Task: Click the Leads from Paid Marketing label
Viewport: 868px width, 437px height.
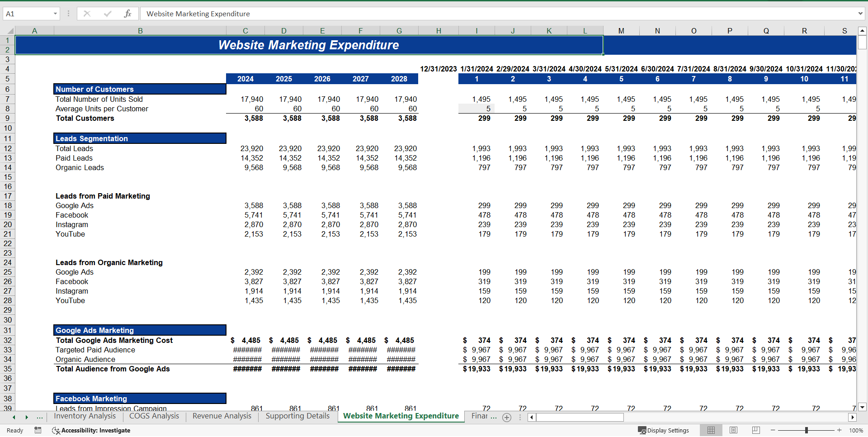Action: (103, 196)
